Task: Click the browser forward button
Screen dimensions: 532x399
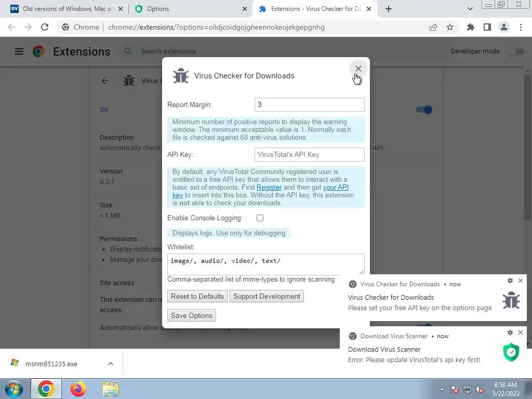Action: [28, 27]
